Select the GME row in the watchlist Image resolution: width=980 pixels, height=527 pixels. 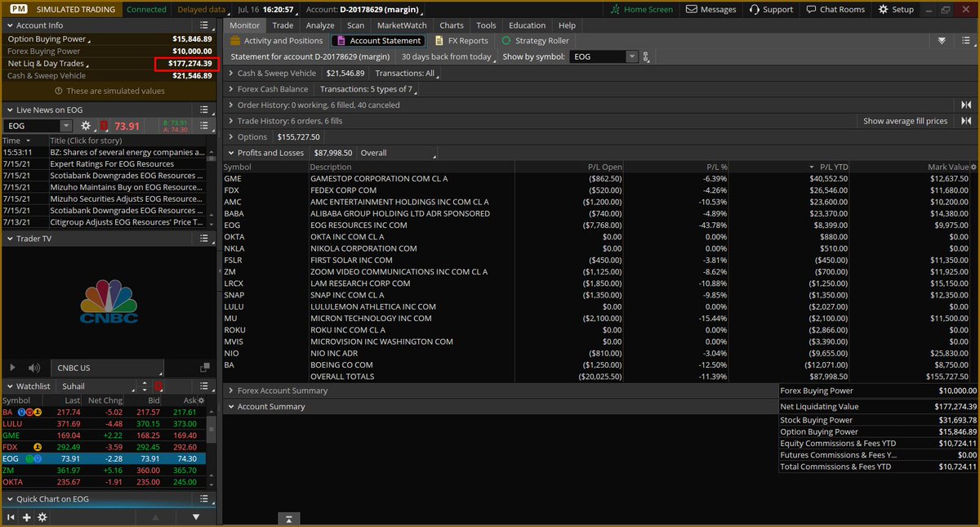pos(103,435)
